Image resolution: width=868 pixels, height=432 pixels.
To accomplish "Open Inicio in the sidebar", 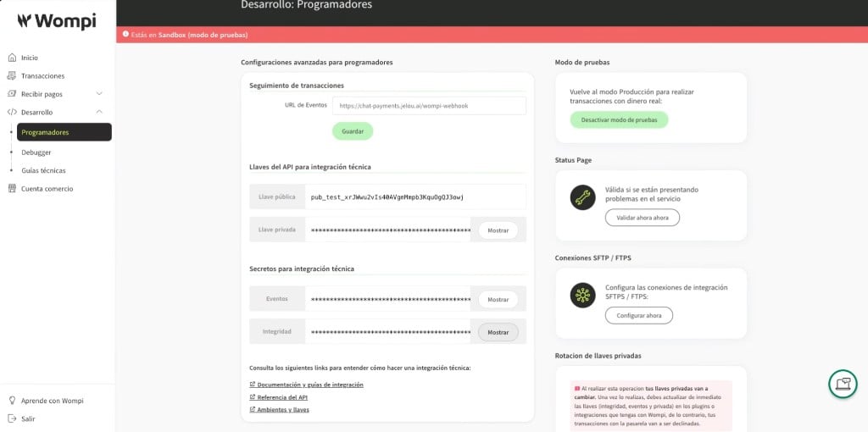I will tap(30, 58).
